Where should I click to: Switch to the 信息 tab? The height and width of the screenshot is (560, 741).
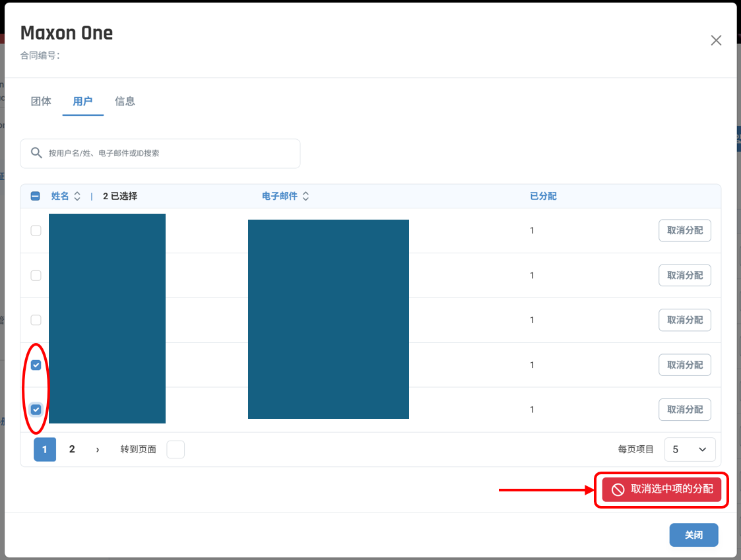coord(125,101)
